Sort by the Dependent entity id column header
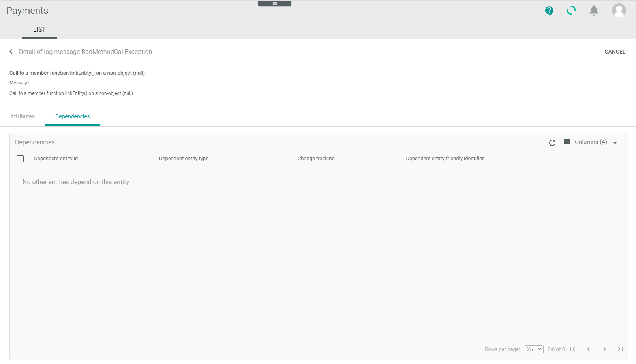This screenshot has height=364, width=636. (x=56, y=158)
